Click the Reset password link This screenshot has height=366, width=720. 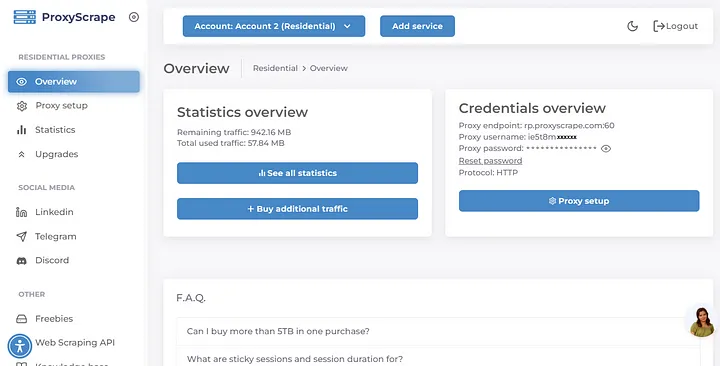tap(490, 161)
